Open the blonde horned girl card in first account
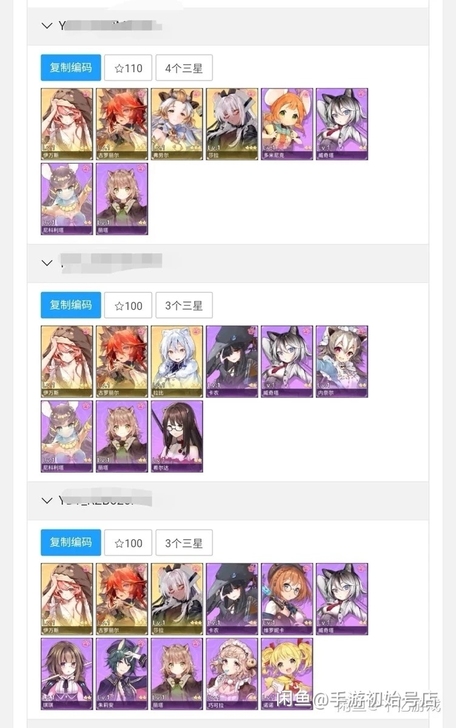The width and height of the screenshot is (456, 728). 177,124
